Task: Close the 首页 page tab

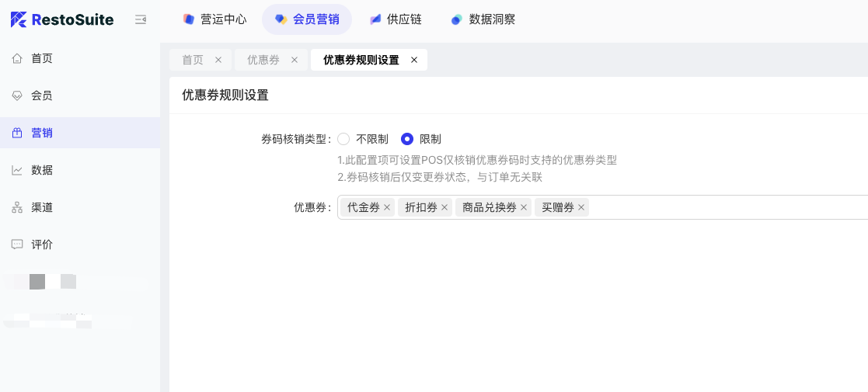Action: [218, 60]
